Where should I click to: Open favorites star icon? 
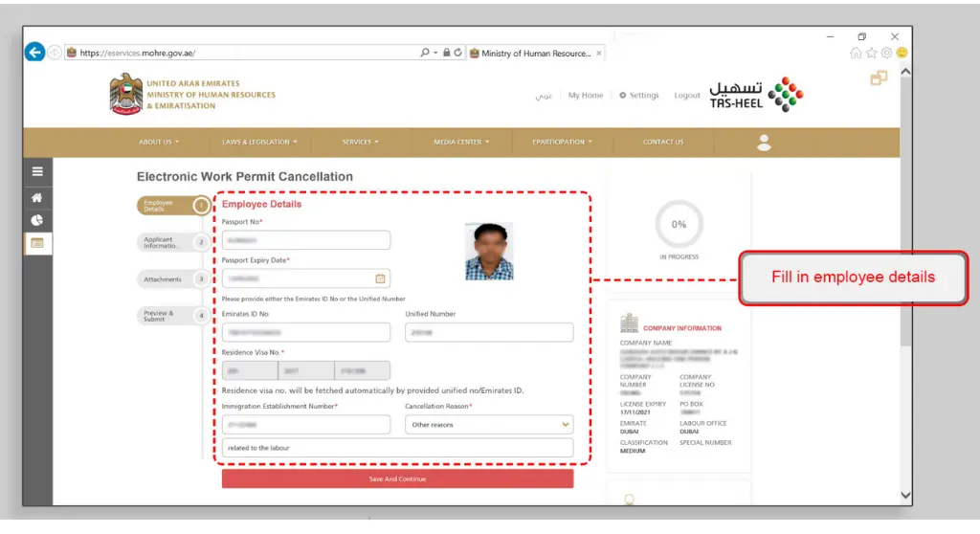pos(871,54)
